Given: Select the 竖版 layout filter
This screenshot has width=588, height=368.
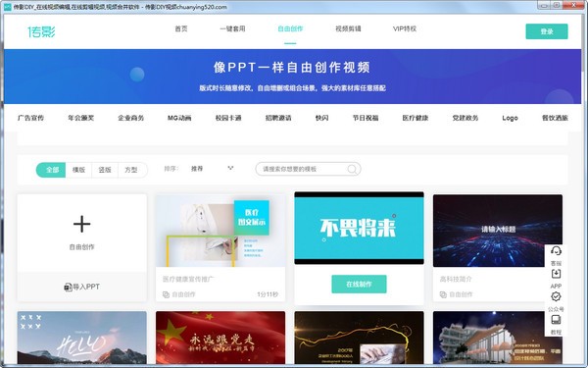Looking at the screenshot, I should click(x=105, y=170).
